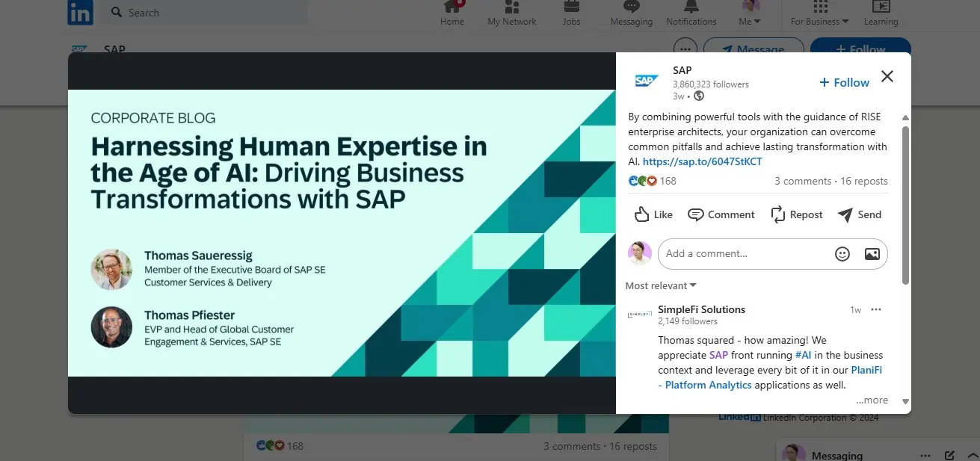Click the globe visibility icon
The image size is (980, 461).
[x=699, y=96]
